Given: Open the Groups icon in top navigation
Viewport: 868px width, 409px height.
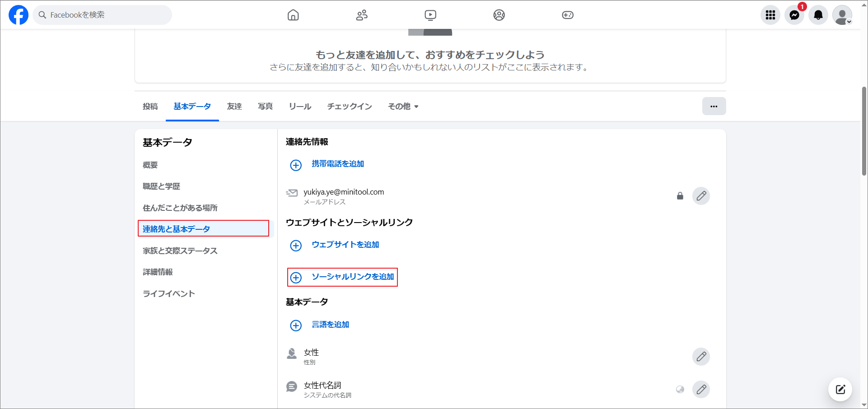Looking at the screenshot, I should click(x=499, y=14).
